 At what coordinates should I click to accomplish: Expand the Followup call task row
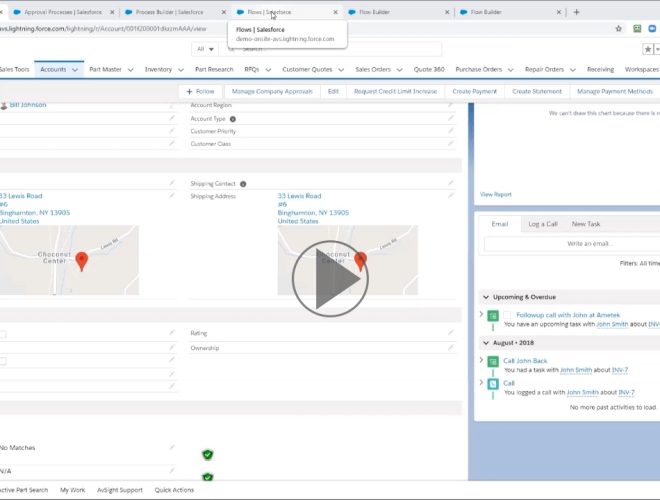coord(481,314)
